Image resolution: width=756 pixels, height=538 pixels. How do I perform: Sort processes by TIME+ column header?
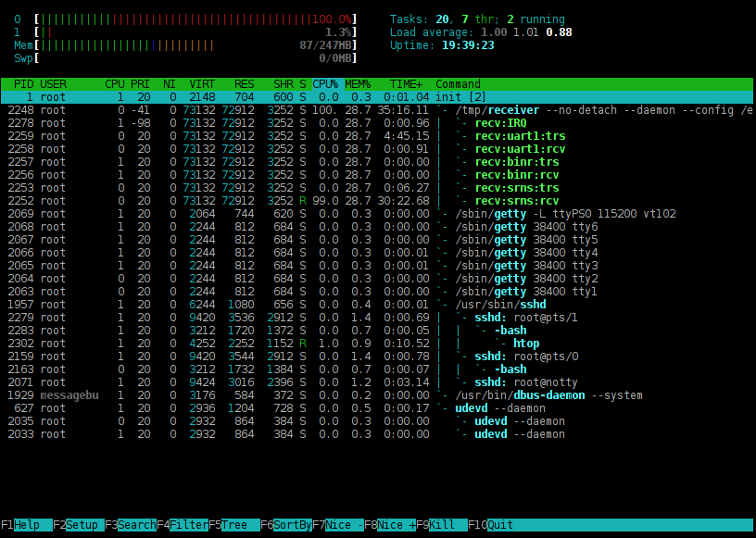click(404, 84)
